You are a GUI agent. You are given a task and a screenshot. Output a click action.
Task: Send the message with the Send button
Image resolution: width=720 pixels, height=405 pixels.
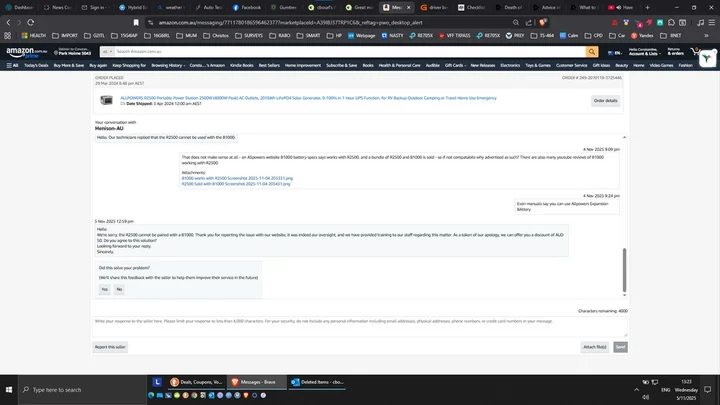point(620,347)
